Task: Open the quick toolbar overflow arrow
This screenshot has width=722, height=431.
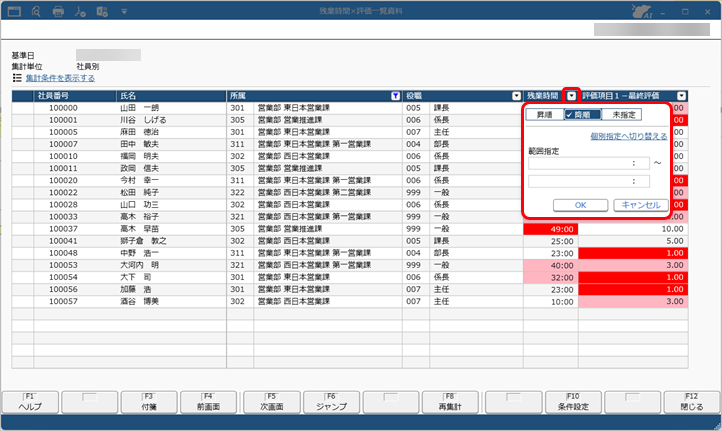Action: pyautogui.click(x=124, y=12)
